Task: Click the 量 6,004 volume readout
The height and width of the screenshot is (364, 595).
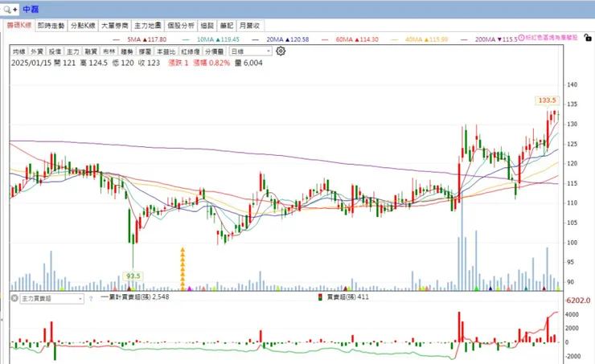Action: (248, 63)
